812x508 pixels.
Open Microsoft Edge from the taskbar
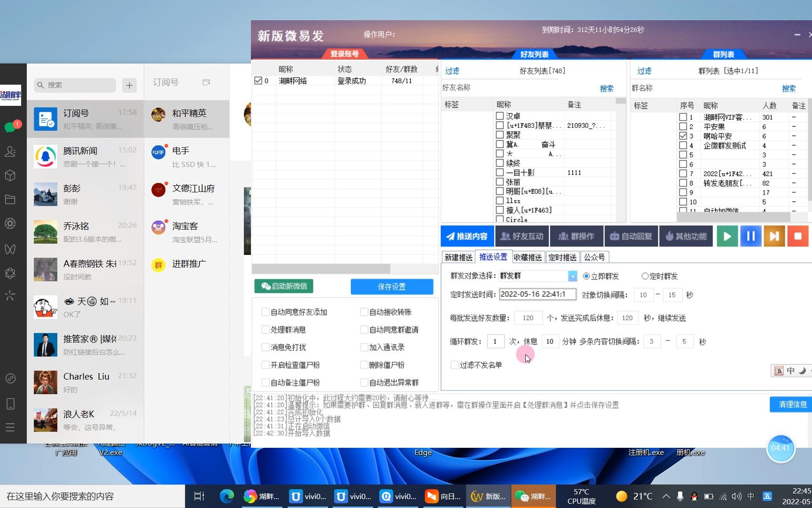tap(227, 496)
